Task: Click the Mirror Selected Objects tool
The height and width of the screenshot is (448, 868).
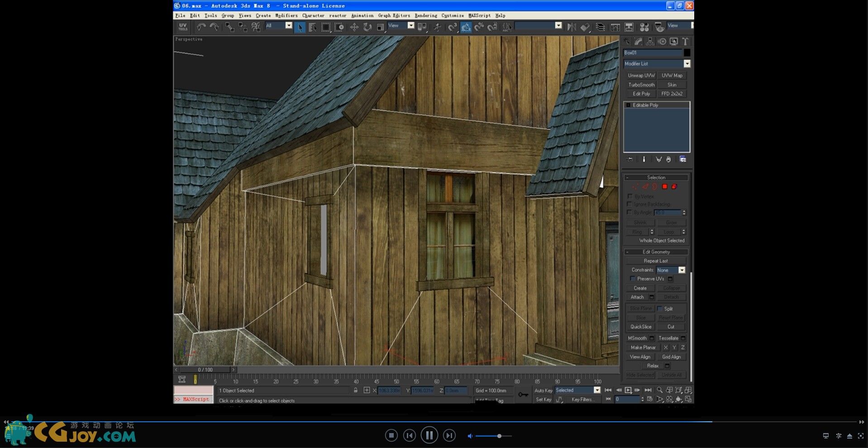Action: (572, 27)
